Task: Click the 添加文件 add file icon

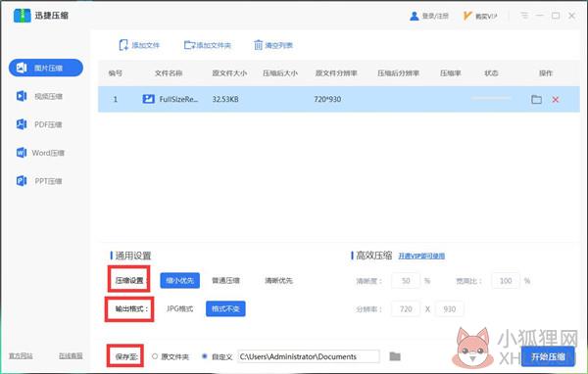Action: [x=123, y=45]
